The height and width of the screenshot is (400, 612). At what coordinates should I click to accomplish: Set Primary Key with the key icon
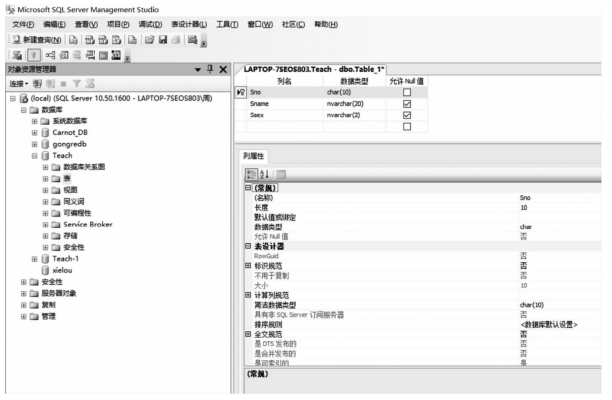click(34, 55)
